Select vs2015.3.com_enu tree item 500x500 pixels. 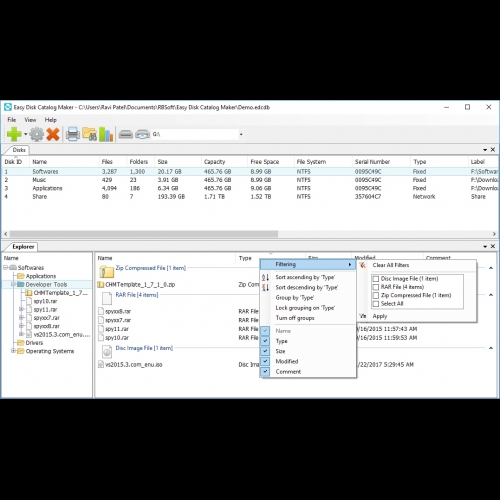[62, 334]
